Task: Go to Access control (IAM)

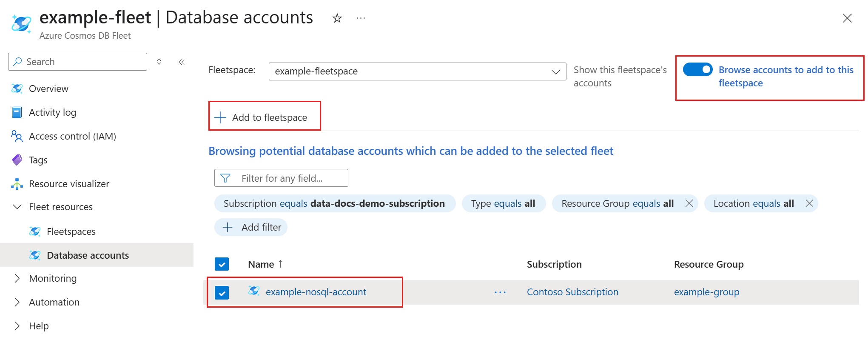Action: (72, 136)
